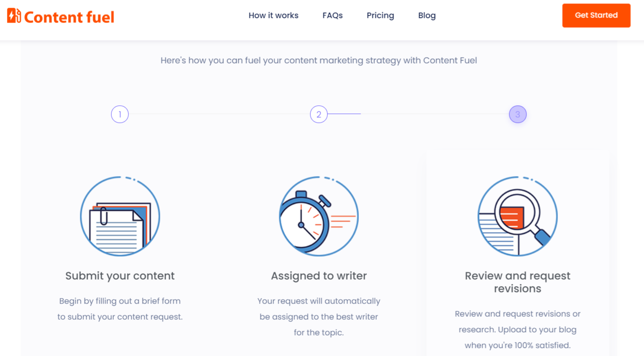
Task: Select highlighted step 3 circle indicator
Action: pyautogui.click(x=518, y=114)
